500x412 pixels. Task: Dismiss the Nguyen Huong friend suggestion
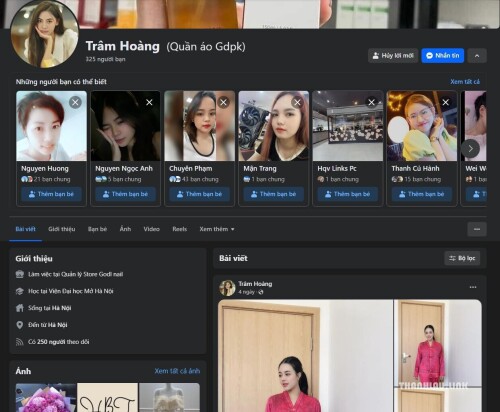[x=75, y=102]
